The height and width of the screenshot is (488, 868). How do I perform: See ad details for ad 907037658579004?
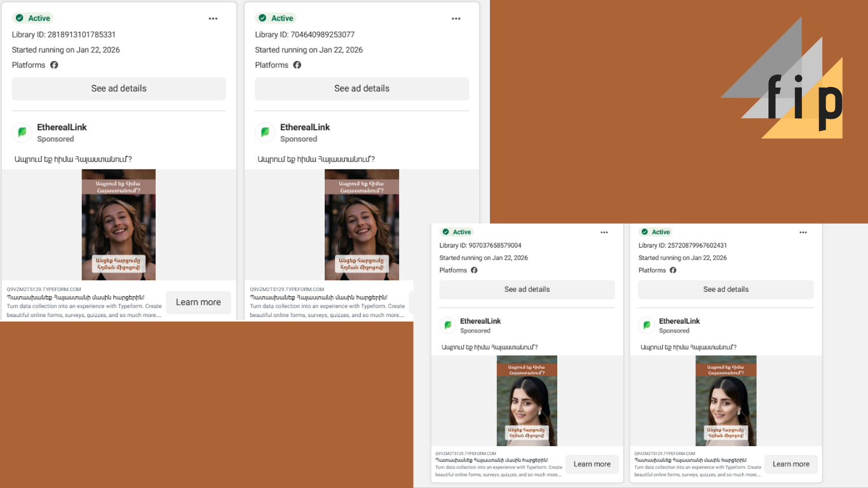pyautogui.click(x=527, y=289)
